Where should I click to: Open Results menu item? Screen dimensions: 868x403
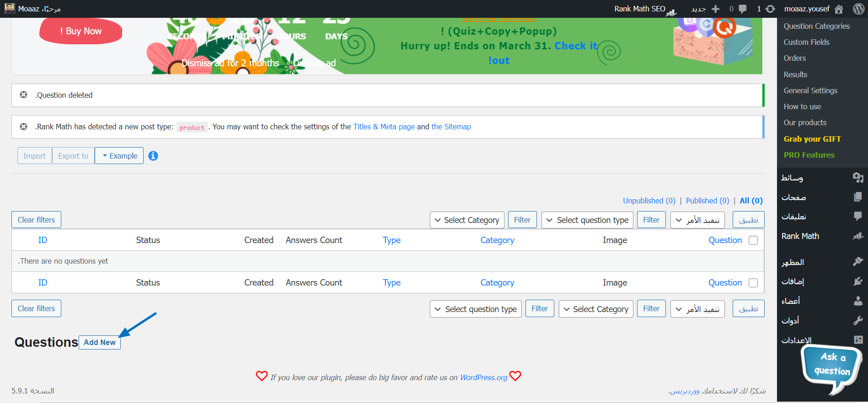click(796, 74)
